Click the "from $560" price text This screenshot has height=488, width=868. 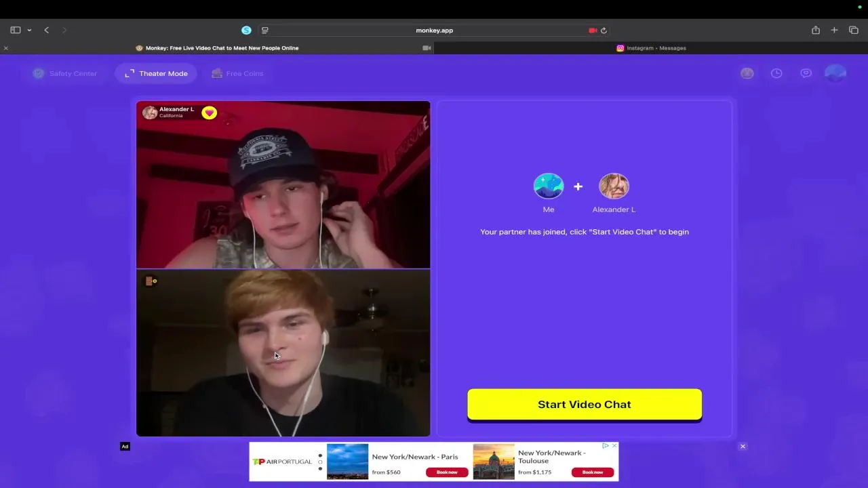point(387,472)
